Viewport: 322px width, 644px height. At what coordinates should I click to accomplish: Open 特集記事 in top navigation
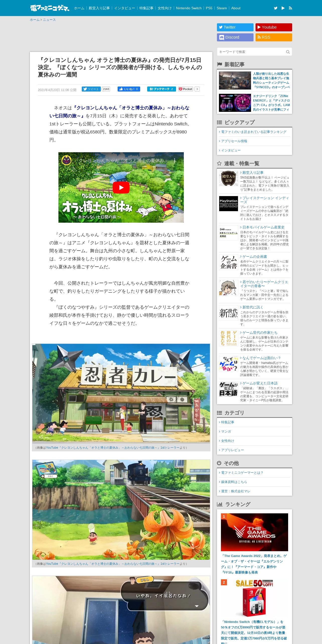point(146,8)
